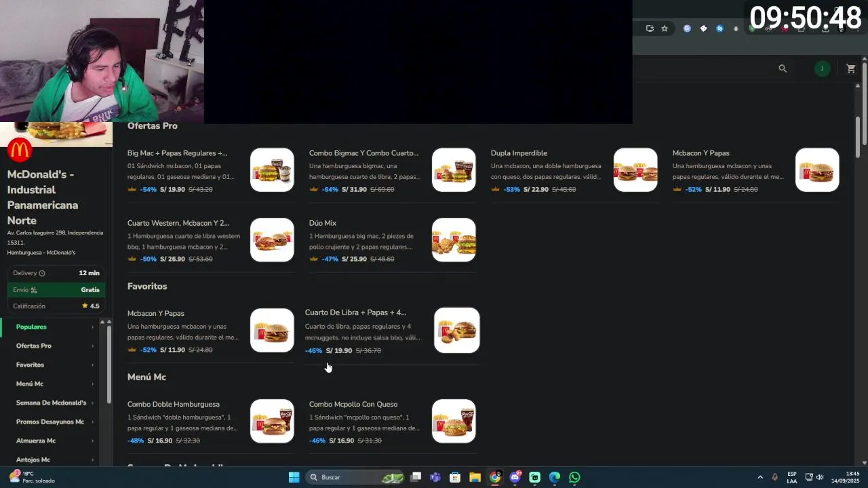Select Ofertas Pro in the sidebar menu
Viewport: 868px width, 488px height.
pyautogui.click(x=34, y=346)
